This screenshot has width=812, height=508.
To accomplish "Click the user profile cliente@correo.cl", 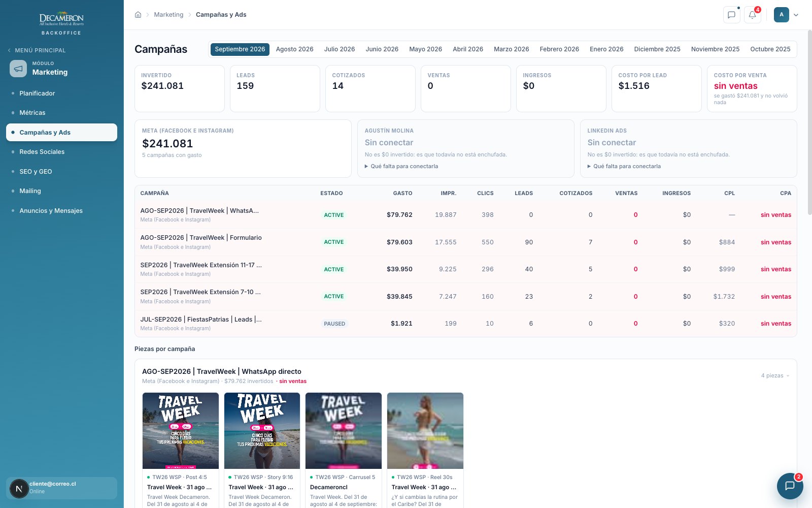I will tap(61, 488).
